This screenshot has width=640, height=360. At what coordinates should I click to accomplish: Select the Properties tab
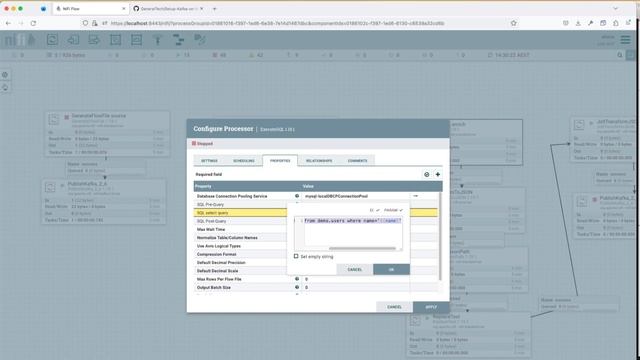(280, 160)
